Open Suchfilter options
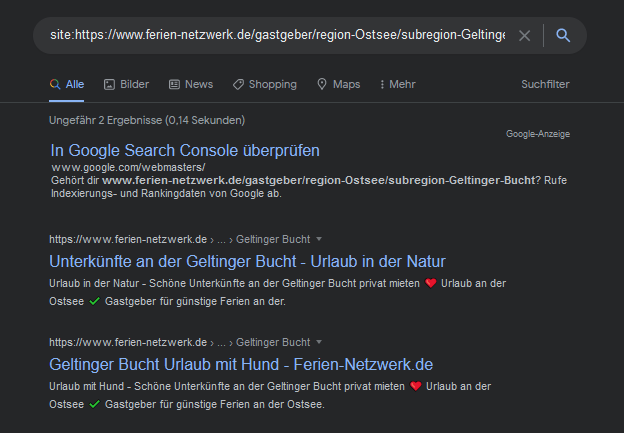Screen dimensions: 624x433 (545, 85)
